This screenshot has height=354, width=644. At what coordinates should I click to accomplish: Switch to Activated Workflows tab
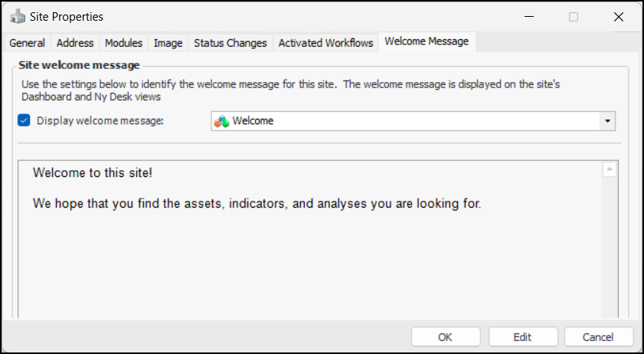(x=325, y=43)
